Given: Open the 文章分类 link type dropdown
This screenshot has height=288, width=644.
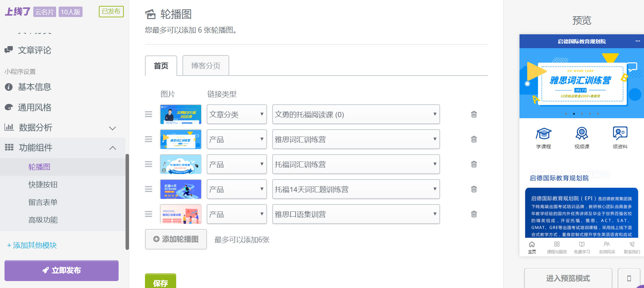Looking at the screenshot, I should coord(237,114).
